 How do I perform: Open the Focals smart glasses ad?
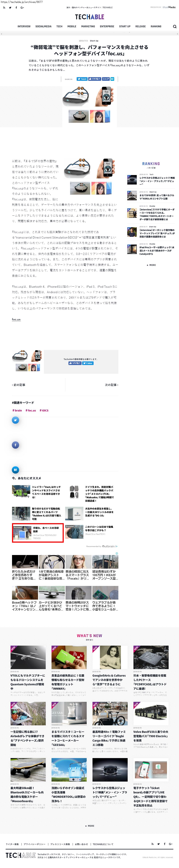(78, 568)
